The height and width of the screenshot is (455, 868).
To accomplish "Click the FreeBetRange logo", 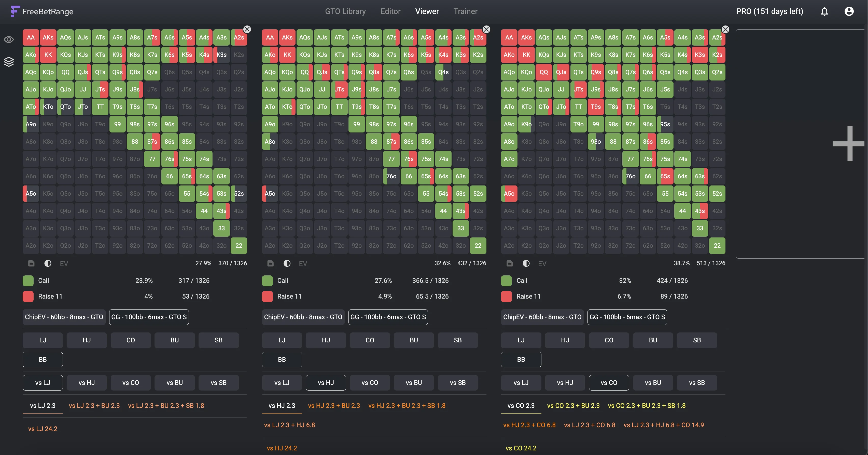I will tap(42, 11).
